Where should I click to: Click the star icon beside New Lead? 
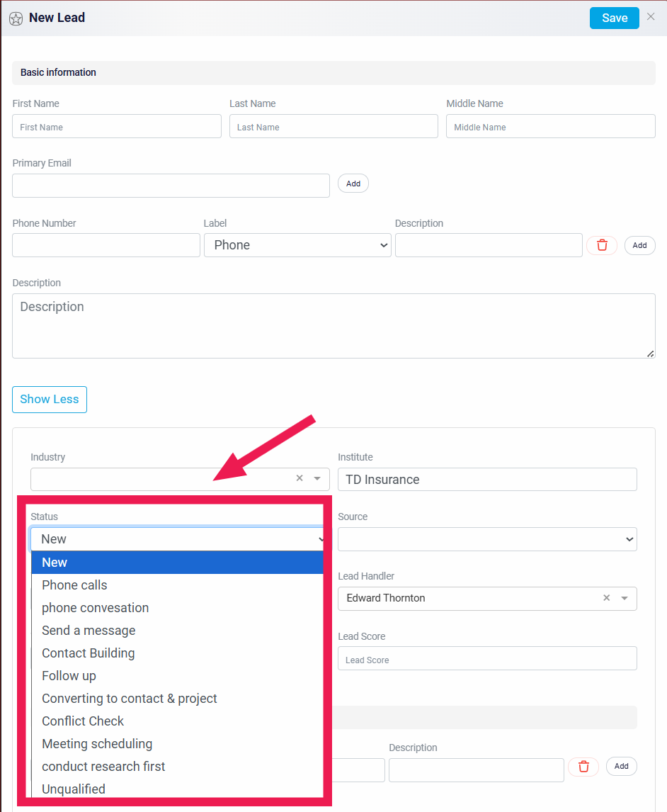pyautogui.click(x=16, y=18)
